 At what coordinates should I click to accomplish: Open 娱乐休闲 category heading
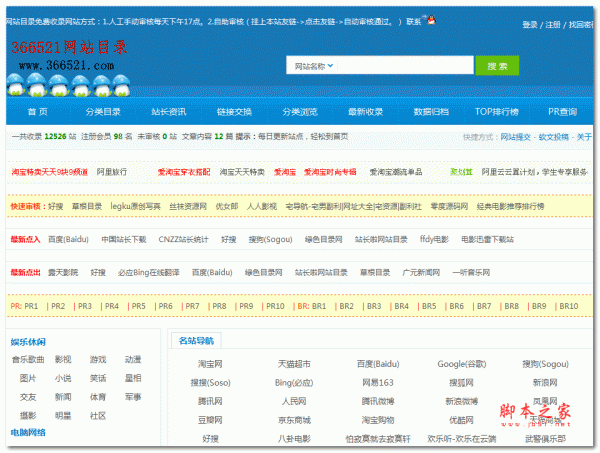(x=28, y=342)
